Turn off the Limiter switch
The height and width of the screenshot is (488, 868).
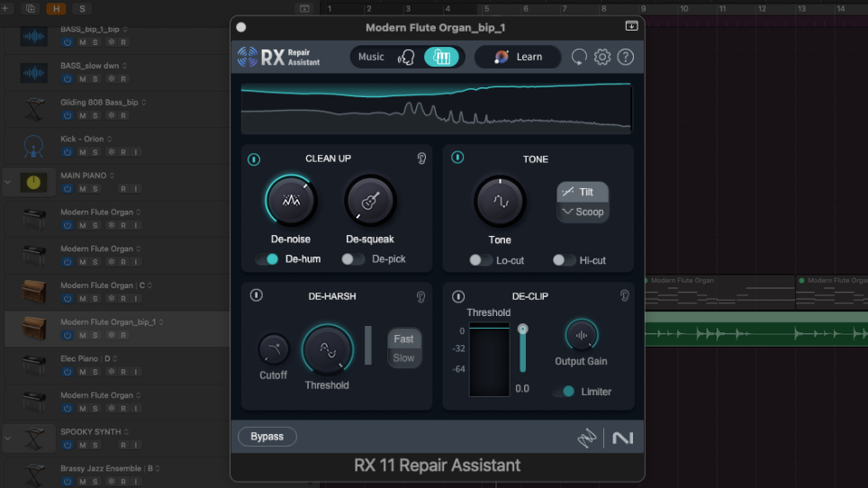(564, 391)
